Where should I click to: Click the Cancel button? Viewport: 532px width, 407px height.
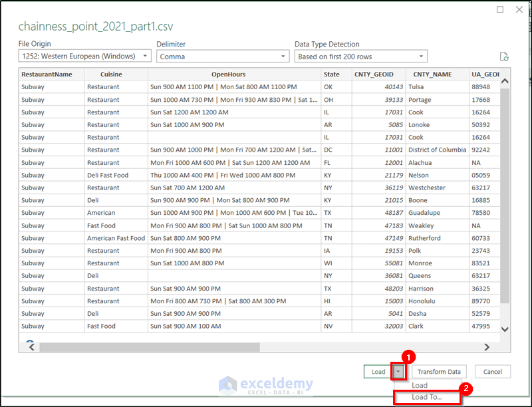pyautogui.click(x=492, y=372)
